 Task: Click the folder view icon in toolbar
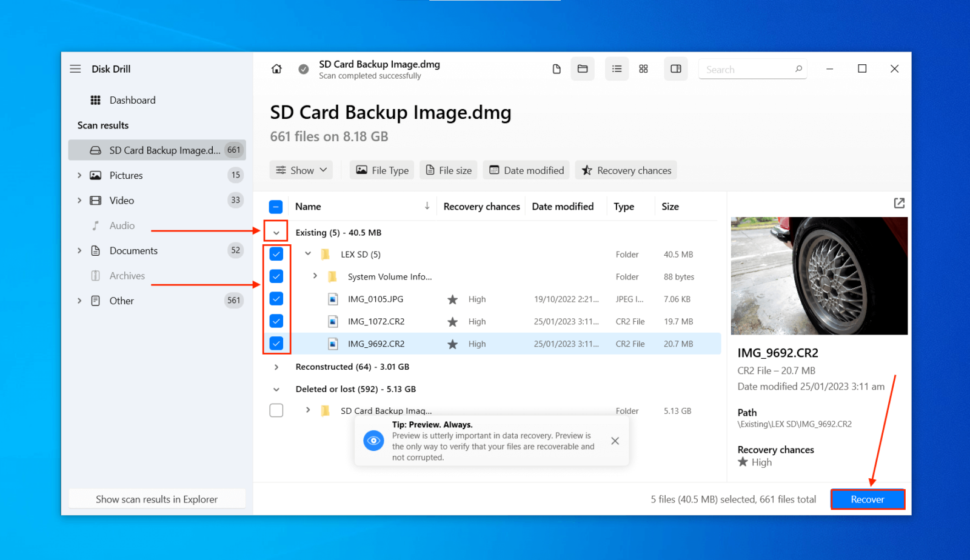(582, 68)
